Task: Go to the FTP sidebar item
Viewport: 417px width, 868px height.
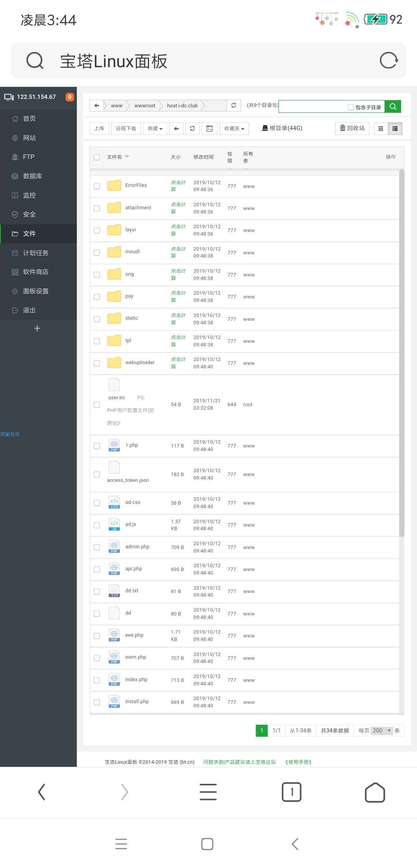Action: 39,157
